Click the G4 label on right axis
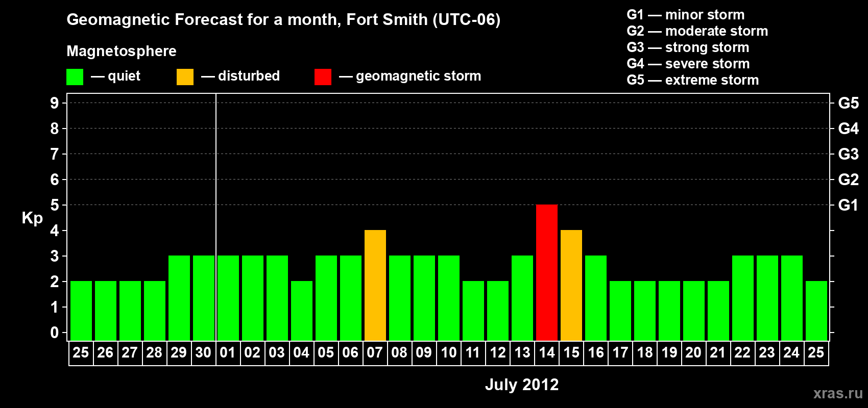 848,129
